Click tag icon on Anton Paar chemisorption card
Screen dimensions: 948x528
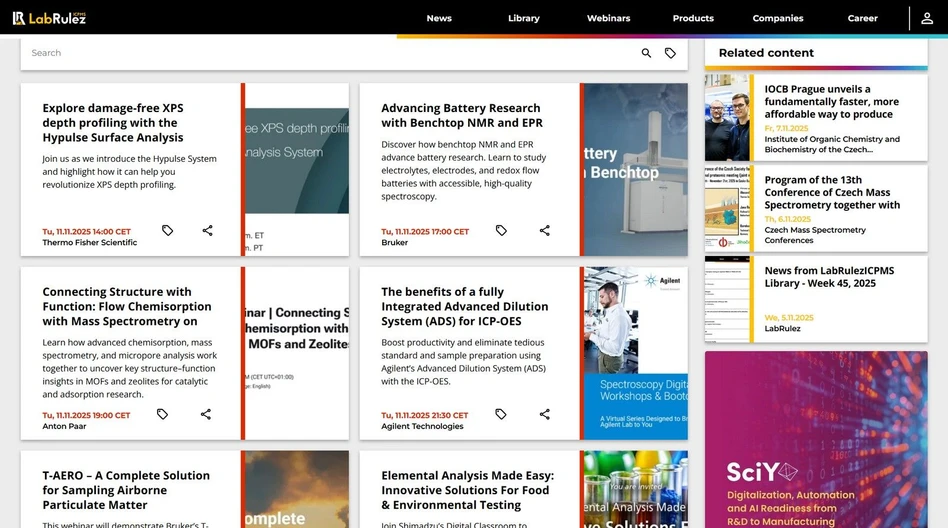tap(162, 414)
